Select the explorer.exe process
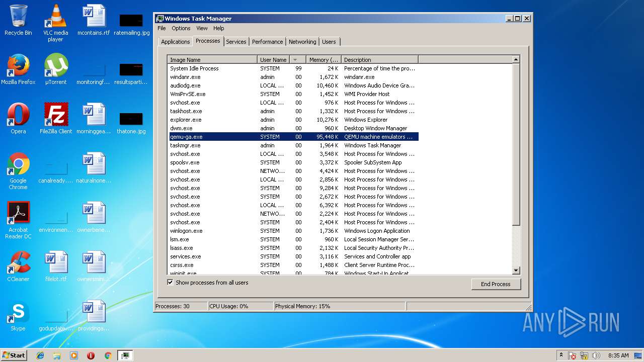The height and width of the screenshot is (362, 644). 293,120
